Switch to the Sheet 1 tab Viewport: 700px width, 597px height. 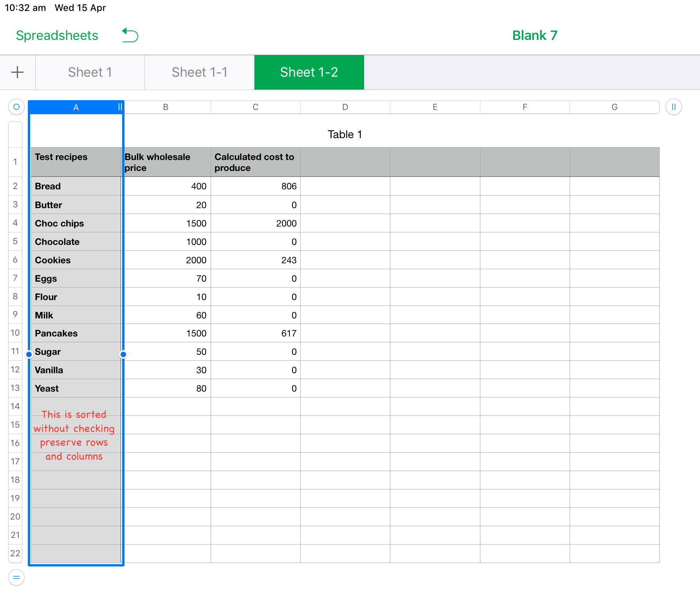coord(90,72)
